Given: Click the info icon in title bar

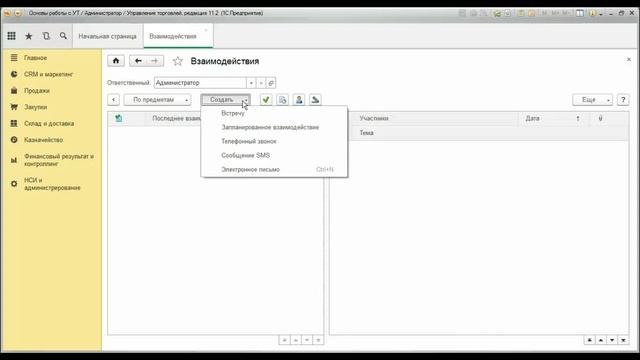Looking at the screenshot, I should [592, 13].
